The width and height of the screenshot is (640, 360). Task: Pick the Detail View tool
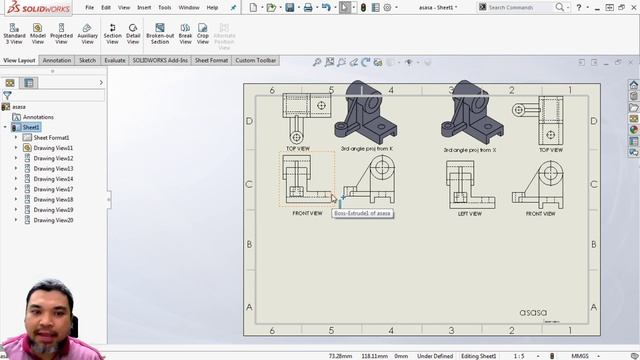click(x=133, y=33)
